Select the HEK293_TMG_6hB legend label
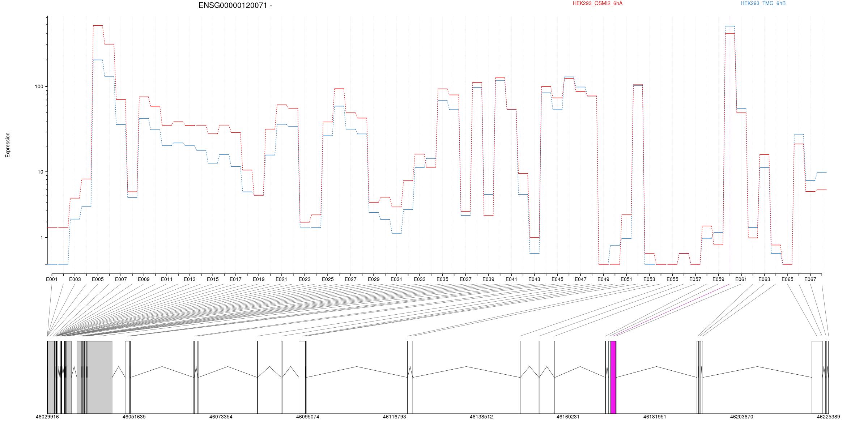Image resolution: width=868 pixels, height=434 pixels. (x=763, y=3)
